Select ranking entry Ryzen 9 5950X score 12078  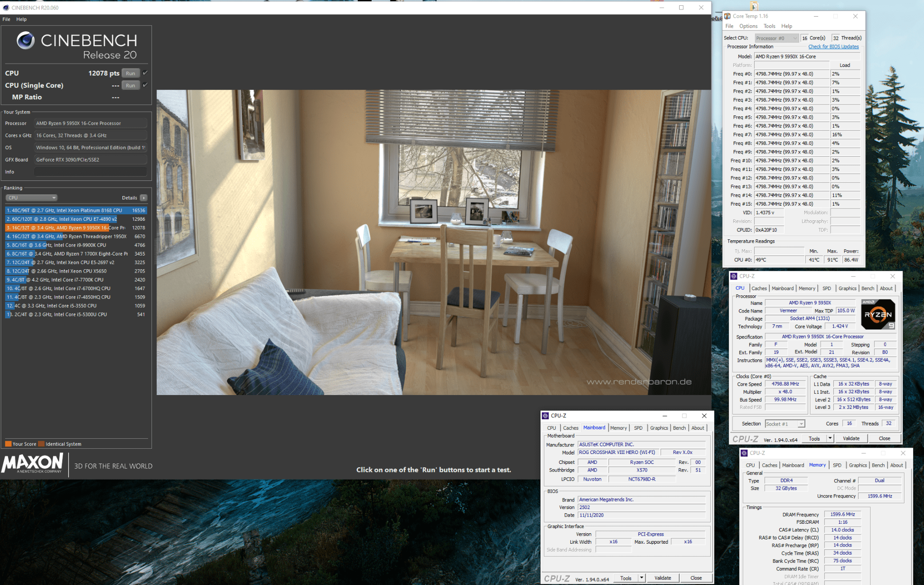[x=76, y=228]
